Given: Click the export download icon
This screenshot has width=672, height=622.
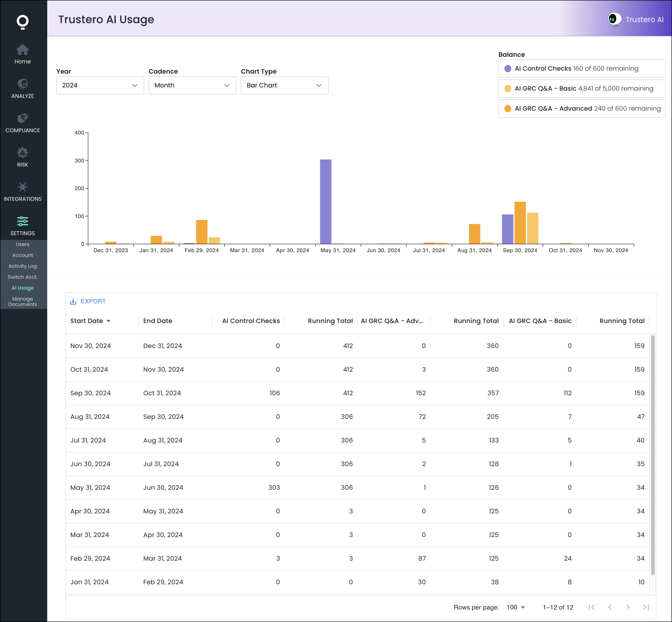Looking at the screenshot, I should (73, 301).
